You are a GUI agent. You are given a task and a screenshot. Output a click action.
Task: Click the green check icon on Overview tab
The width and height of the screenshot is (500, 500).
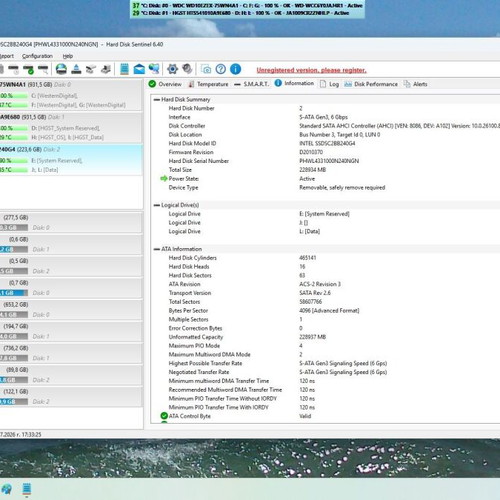[x=152, y=84]
